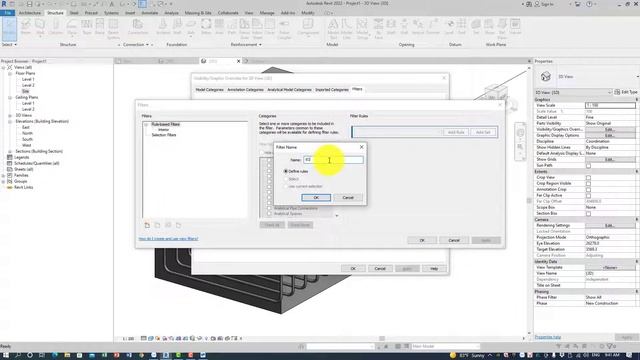Select the Component tool in the ribbon
The height and width of the screenshot is (360, 640).
(308, 28)
